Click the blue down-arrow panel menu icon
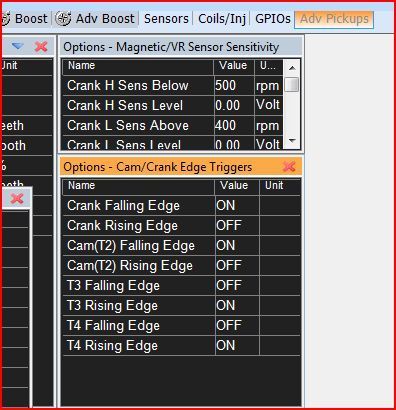 coord(18,46)
